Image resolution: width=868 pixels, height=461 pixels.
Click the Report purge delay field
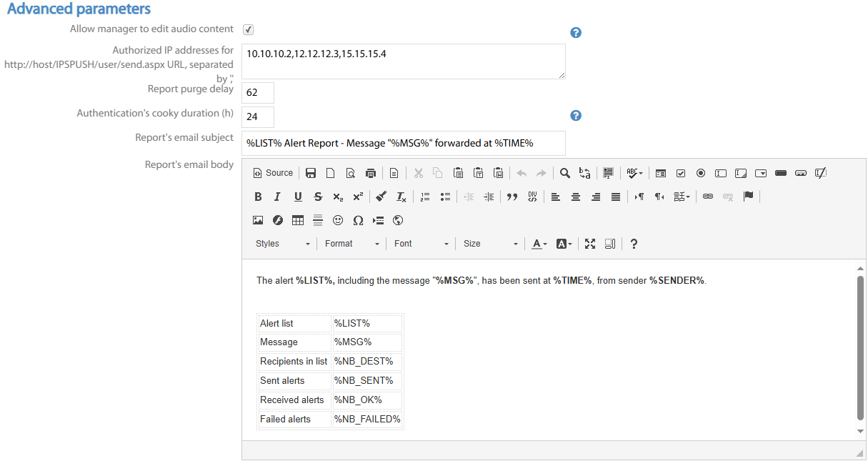tap(257, 93)
